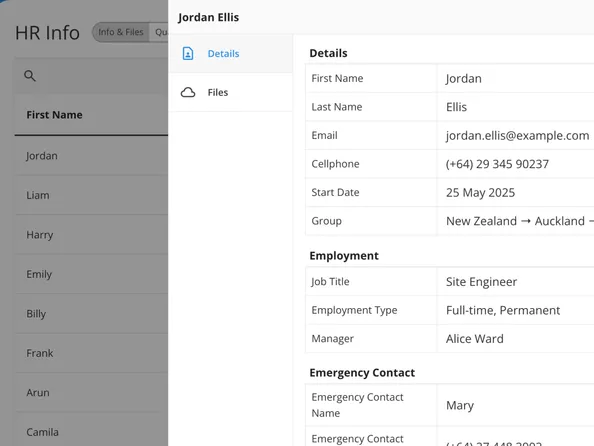Image resolution: width=594 pixels, height=446 pixels.
Task: Click emergency contact name Mary
Action: tap(460, 405)
